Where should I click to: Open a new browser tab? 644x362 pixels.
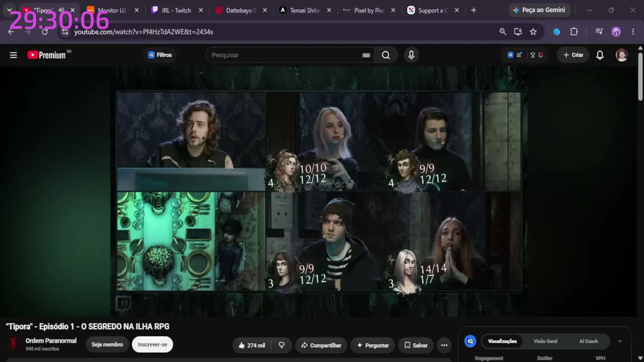tap(473, 11)
